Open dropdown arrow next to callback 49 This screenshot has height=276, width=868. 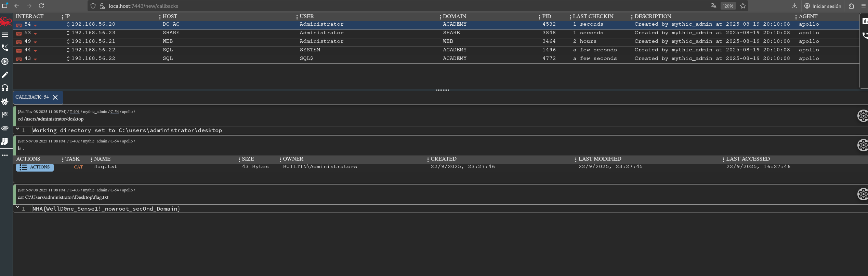click(35, 42)
